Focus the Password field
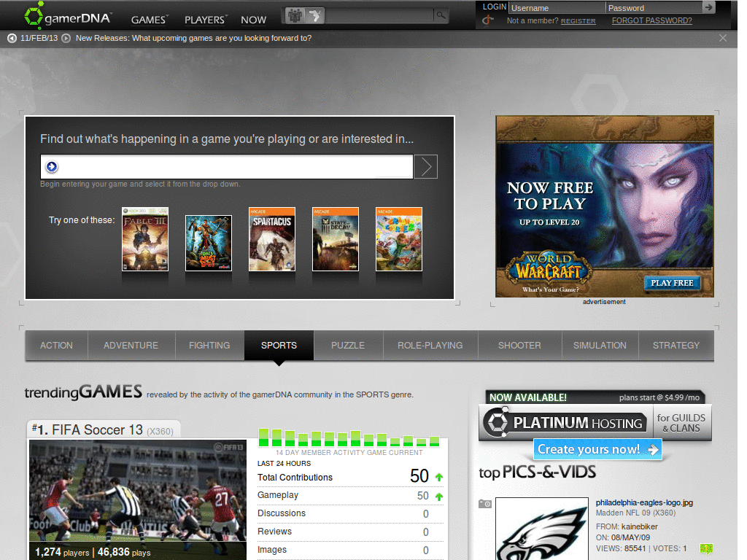The image size is (747, 560). 654,7
